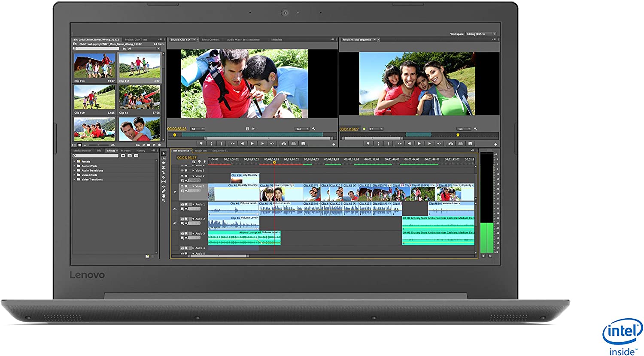Image resolution: width=644 pixels, height=356 pixels.
Task: Switch to the rough cut sequence tab
Action: coord(200,151)
